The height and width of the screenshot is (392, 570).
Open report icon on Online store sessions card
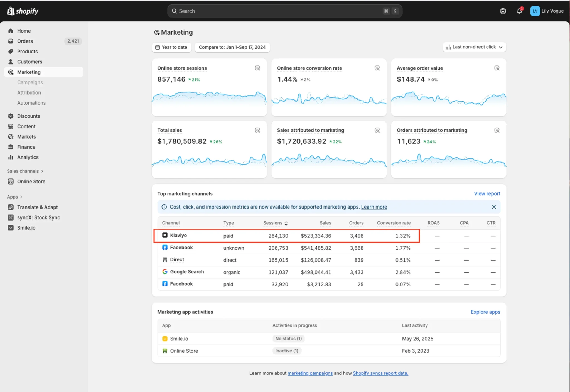pos(257,68)
